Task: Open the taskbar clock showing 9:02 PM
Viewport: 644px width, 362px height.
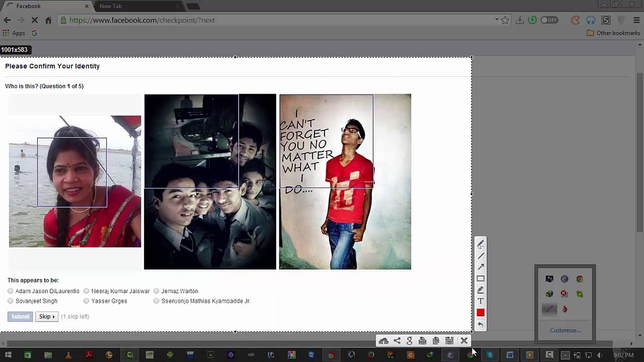Action: tap(623, 355)
